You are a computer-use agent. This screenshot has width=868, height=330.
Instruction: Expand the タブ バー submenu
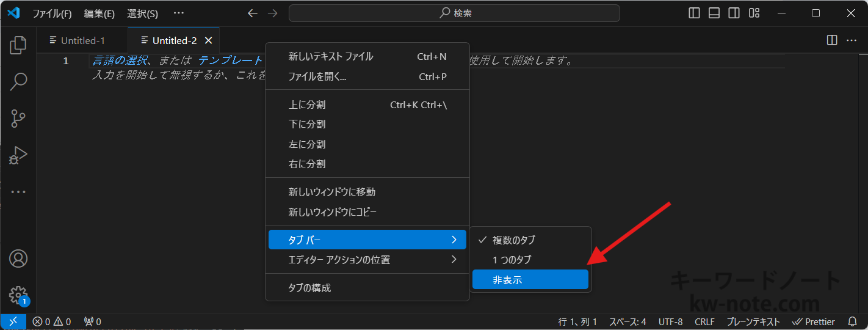click(367, 240)
